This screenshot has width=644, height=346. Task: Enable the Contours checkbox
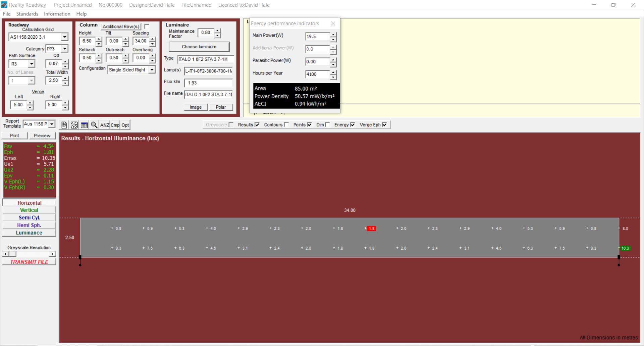(x=286, y=125)
